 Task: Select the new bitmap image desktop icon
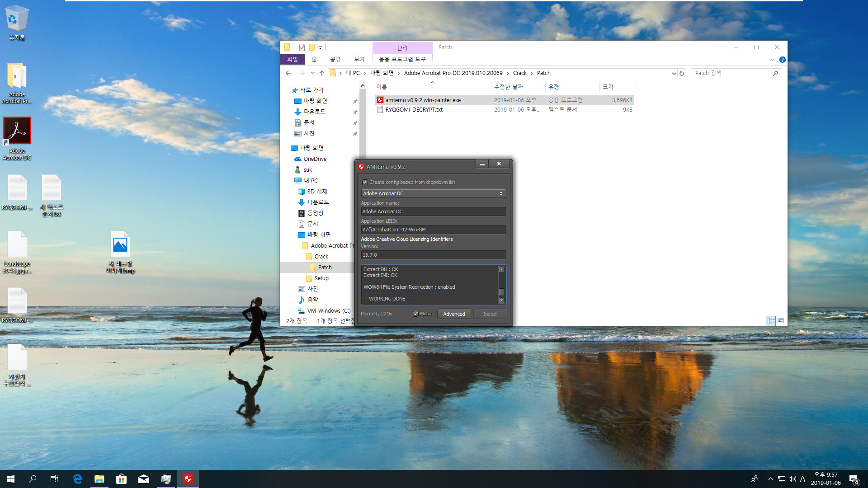coord(120,252)
